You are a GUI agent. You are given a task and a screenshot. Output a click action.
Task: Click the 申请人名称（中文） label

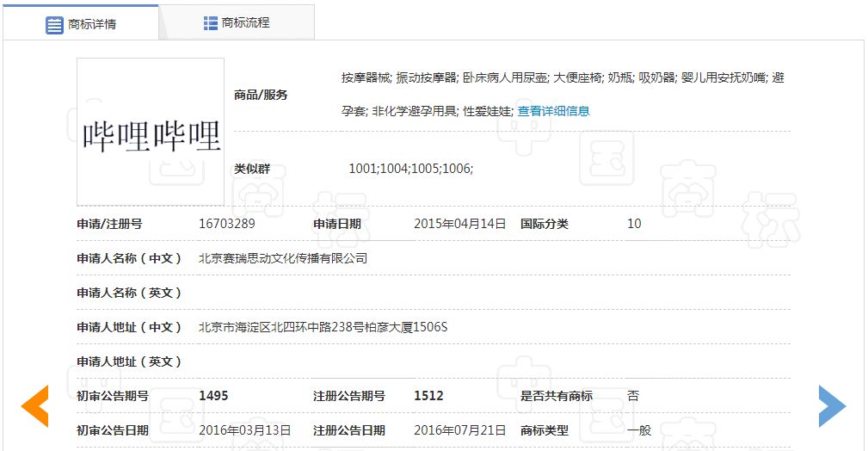(129, 259)
